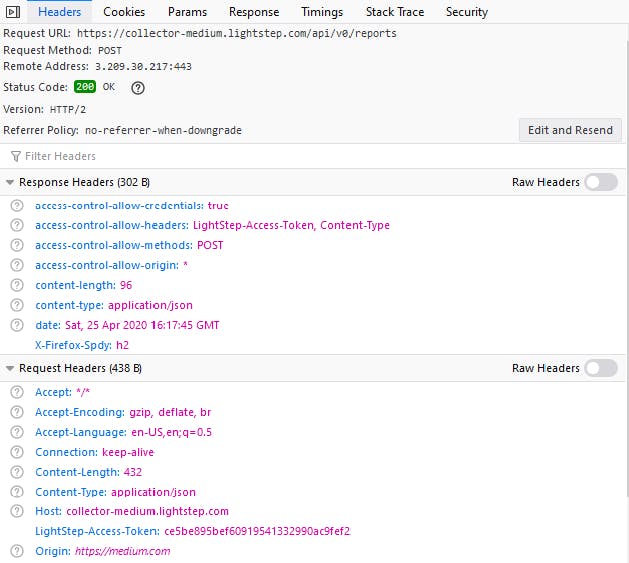
Task: Open help icon for content-type response header
Action: pos(17,305)
